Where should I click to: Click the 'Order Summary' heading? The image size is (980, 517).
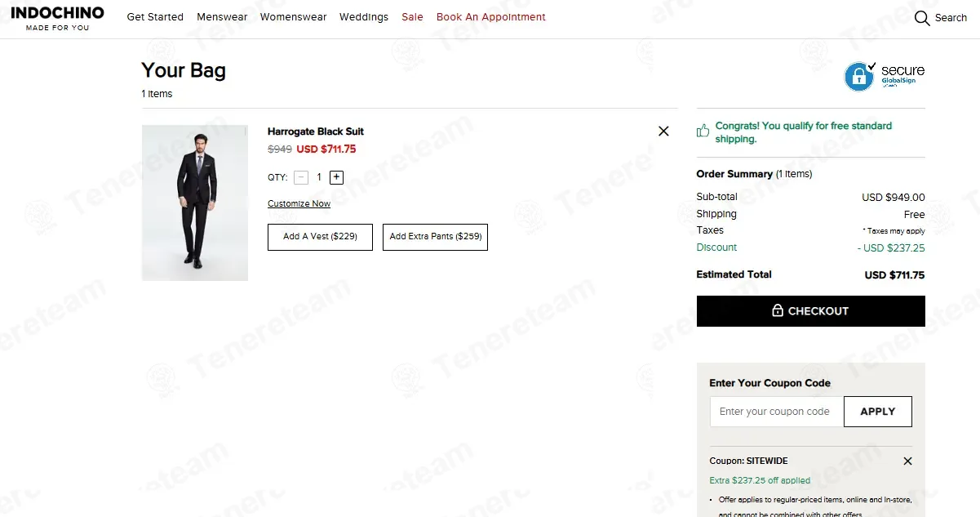734,174
